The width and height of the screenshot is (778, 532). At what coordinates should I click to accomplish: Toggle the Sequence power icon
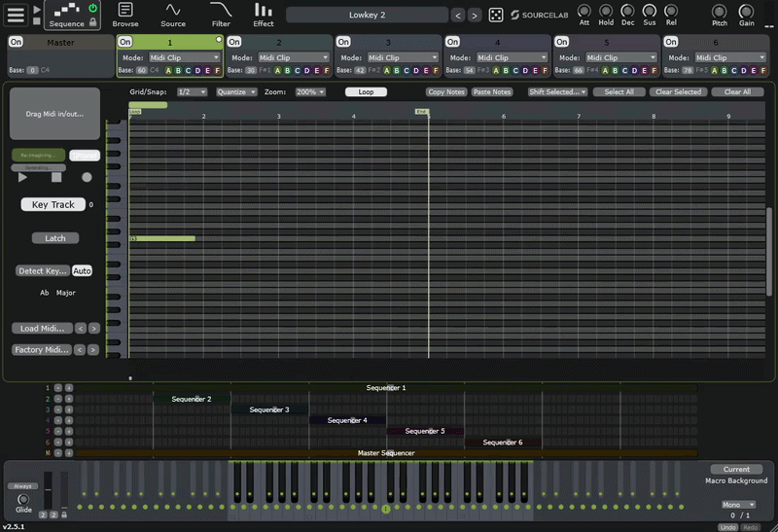tap(92, 8)
